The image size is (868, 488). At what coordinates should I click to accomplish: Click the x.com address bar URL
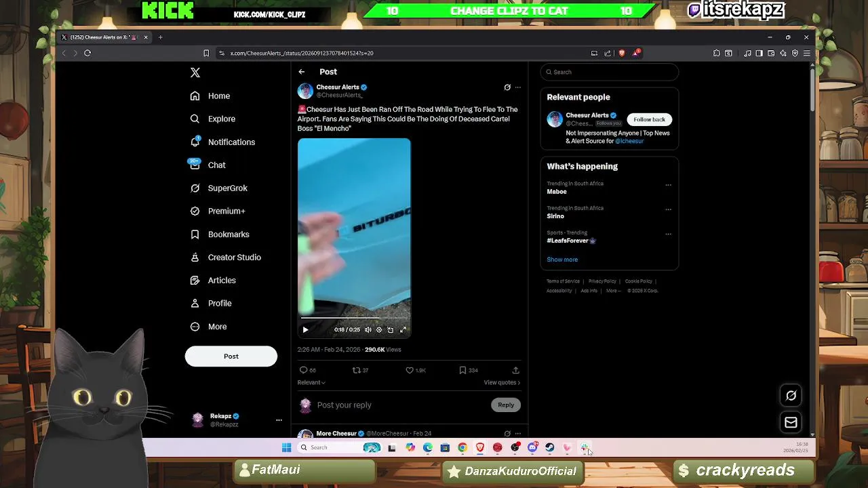tap(302, 53)
